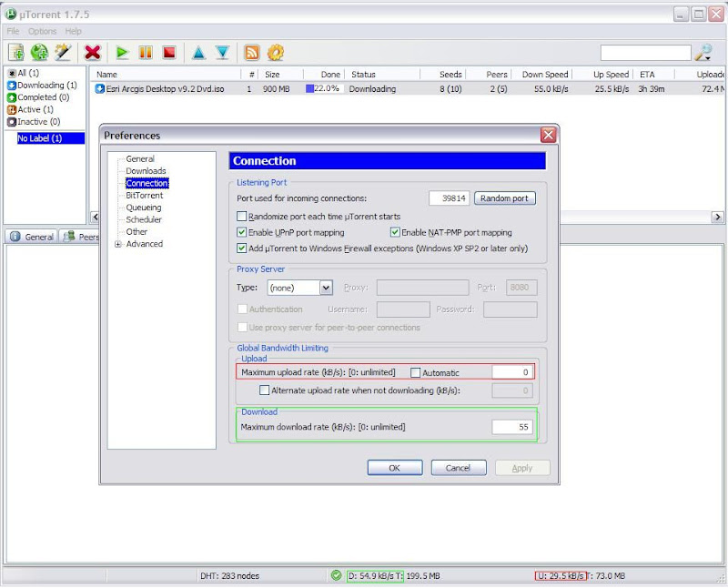
Task: Click Add Torrent from URL globe icon
Action: point(39,53)
